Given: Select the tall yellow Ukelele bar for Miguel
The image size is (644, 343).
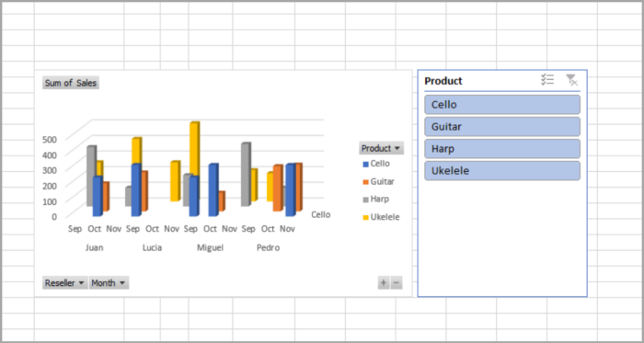Looking at the screenshot, I should pos(194,150).
